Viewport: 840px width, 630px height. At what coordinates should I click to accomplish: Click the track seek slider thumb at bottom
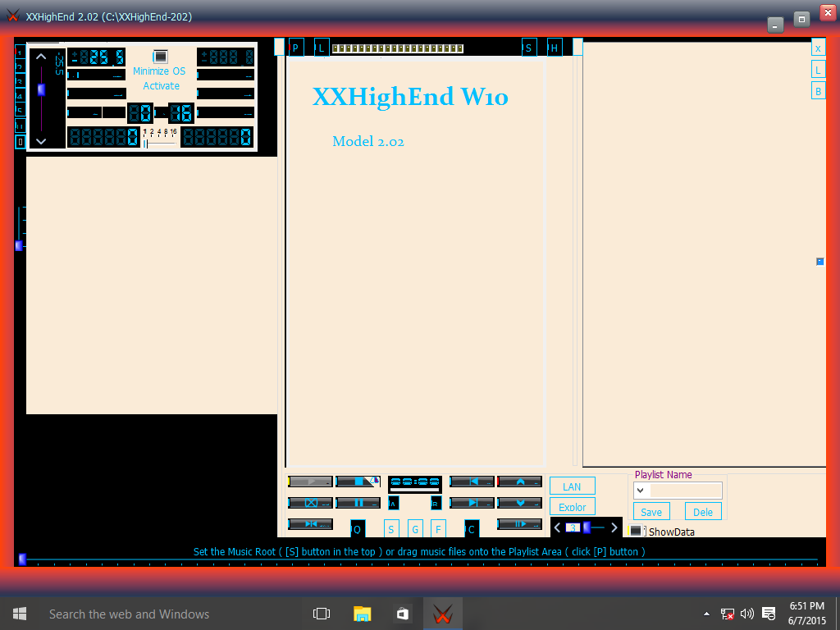[22, 559]
